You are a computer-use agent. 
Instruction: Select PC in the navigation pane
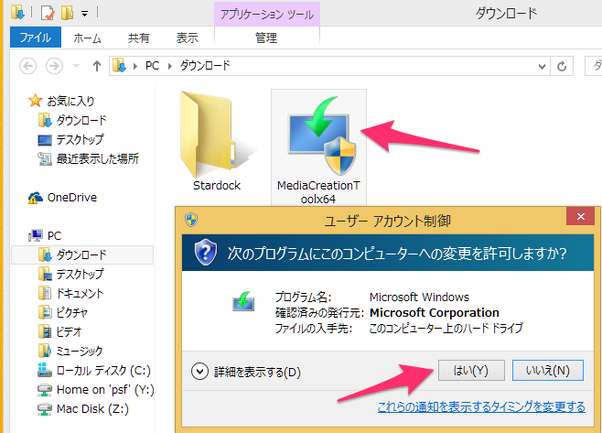coord(45,235)
